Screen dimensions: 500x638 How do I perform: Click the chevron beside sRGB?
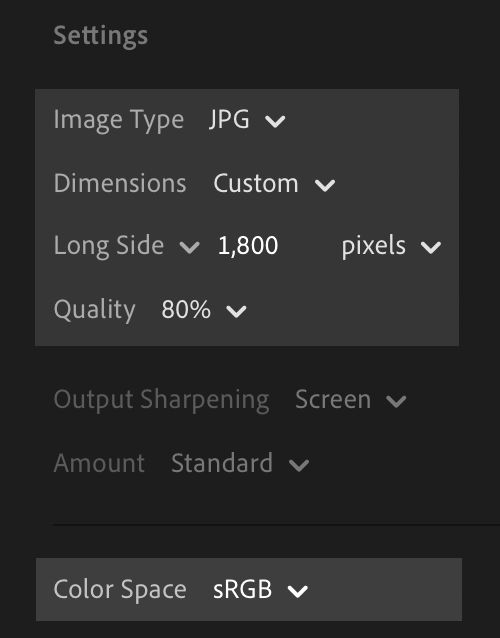coord(298,591)
